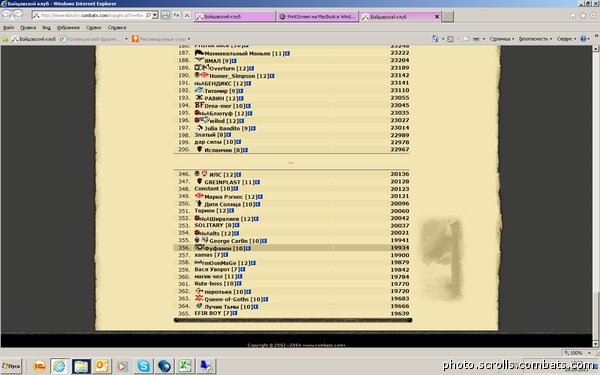Open the Сервис menu in menu bar
The width and height of the screenshot is (600, 375).
pos(94,28)
